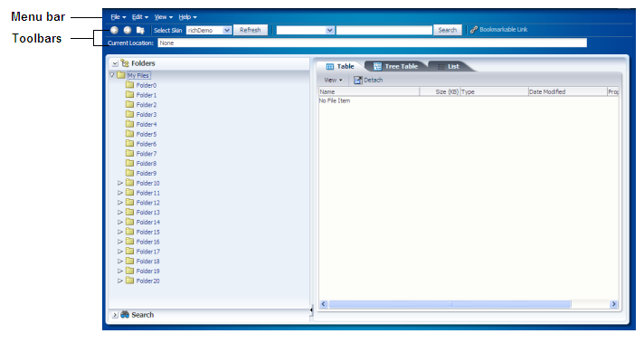The width and height of the screenshot is (644, 343).
Task: Click the Folder3 folder icon
Action: point(129,114)
